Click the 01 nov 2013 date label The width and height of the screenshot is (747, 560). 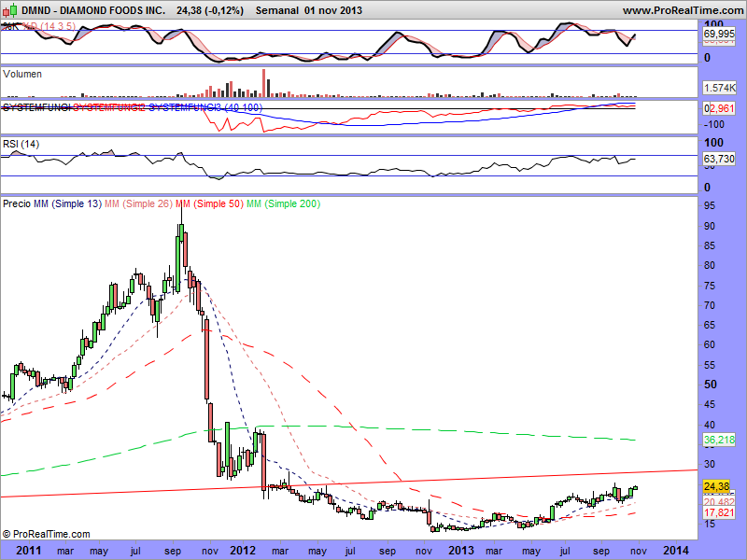(333, 10)
